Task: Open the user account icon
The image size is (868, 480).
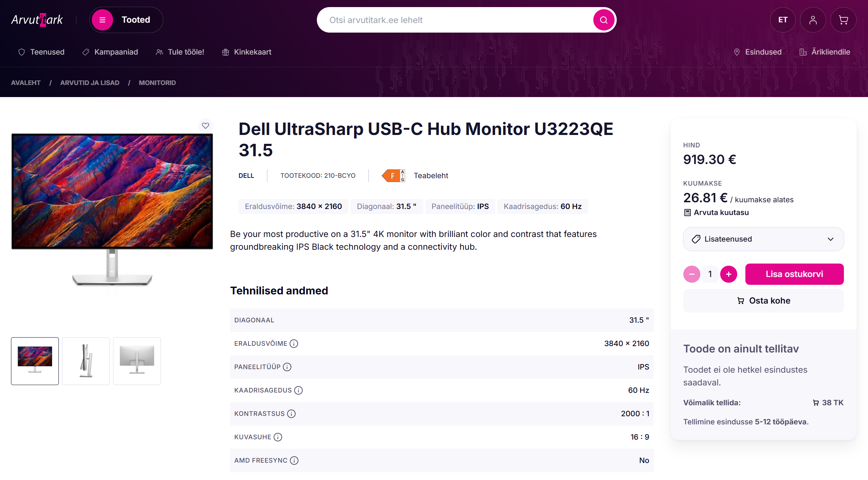Action: 813,20
